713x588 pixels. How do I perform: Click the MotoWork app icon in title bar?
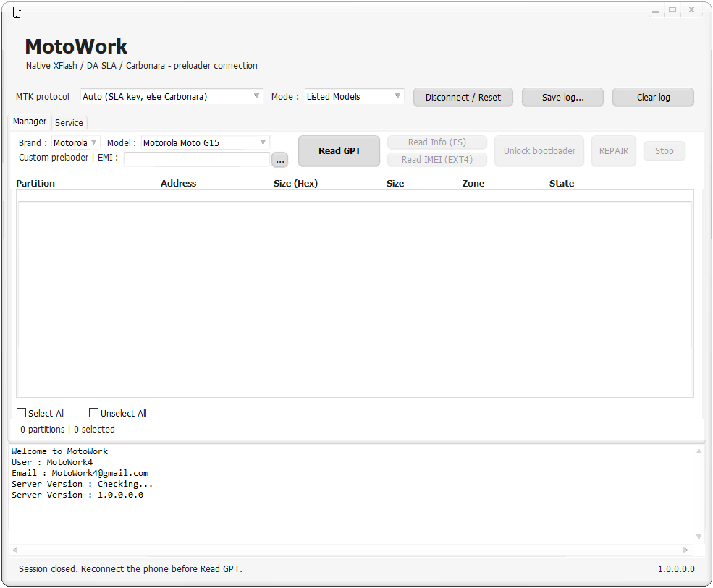click(17, 12)
